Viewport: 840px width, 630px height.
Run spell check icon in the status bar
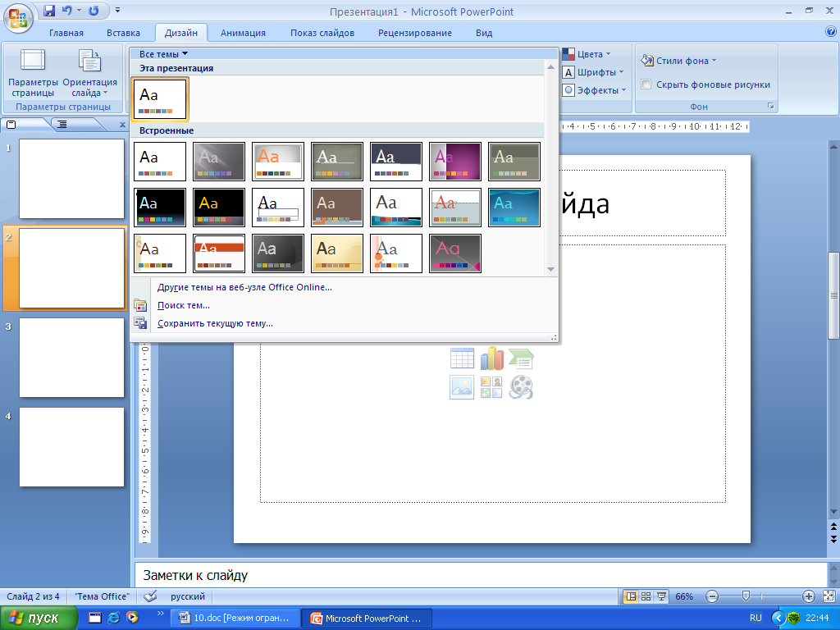pyautogui.click(x=151, y=596)
